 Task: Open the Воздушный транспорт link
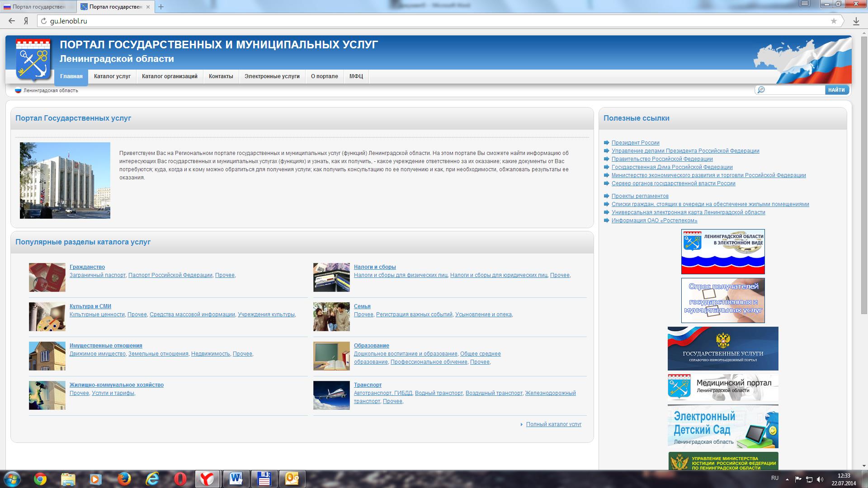494,393
